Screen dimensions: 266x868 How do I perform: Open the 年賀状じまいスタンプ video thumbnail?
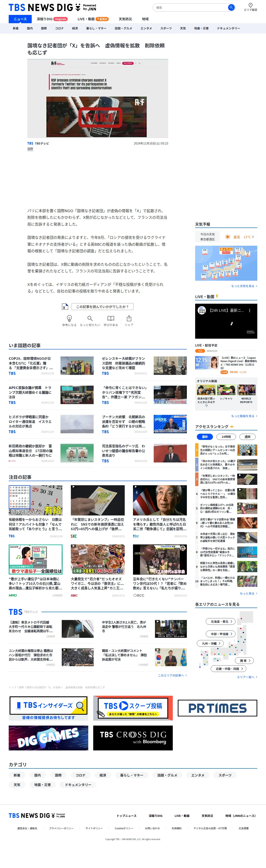97,500
